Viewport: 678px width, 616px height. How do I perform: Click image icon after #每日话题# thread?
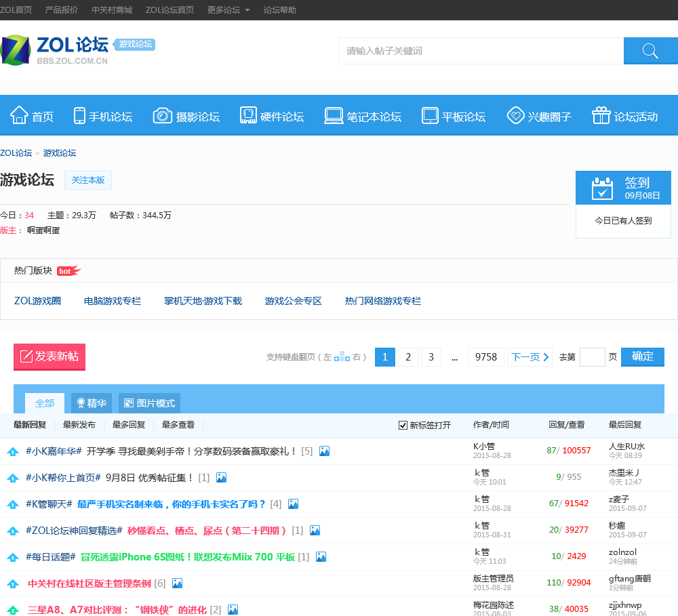click(321, 557)
